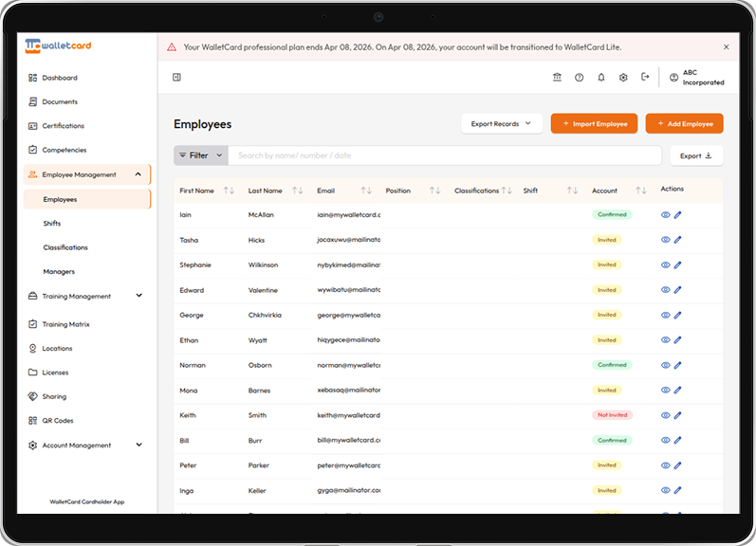
Task: Select Shifts submenu item
Action: [x=52, y=224]
